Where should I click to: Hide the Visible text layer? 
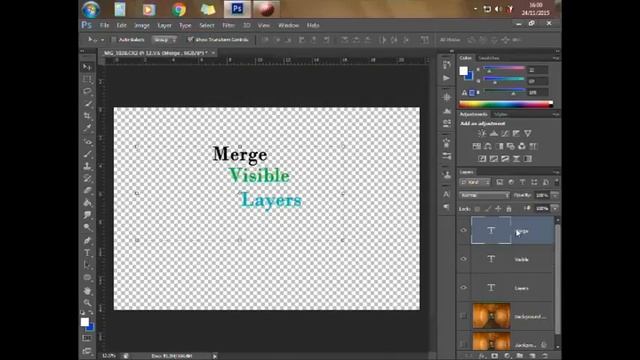coord(463,259)
